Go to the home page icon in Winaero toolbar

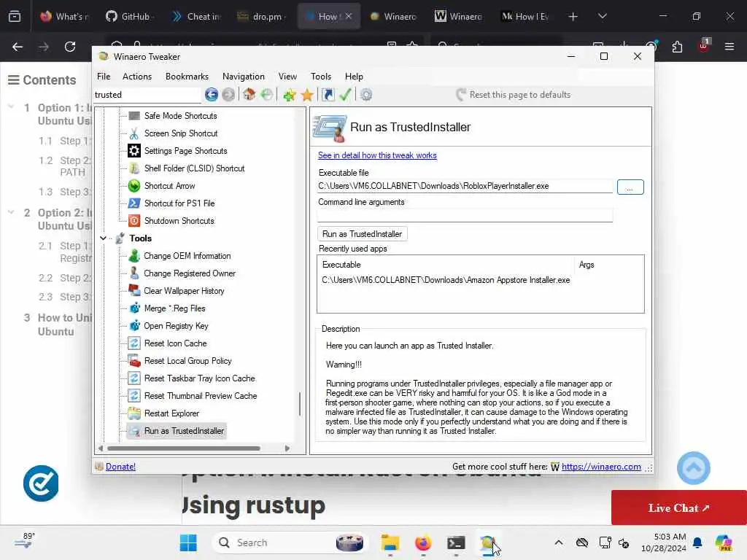[x=249, y=94]
